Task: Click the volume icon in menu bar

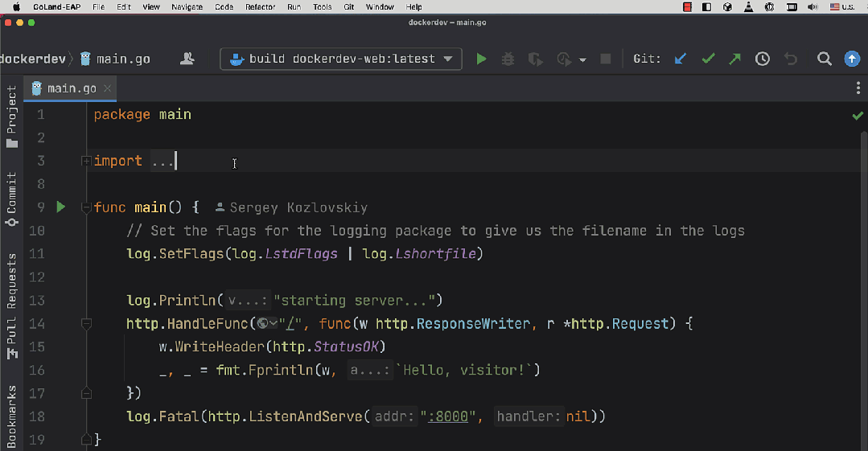Action: point(812,6)
